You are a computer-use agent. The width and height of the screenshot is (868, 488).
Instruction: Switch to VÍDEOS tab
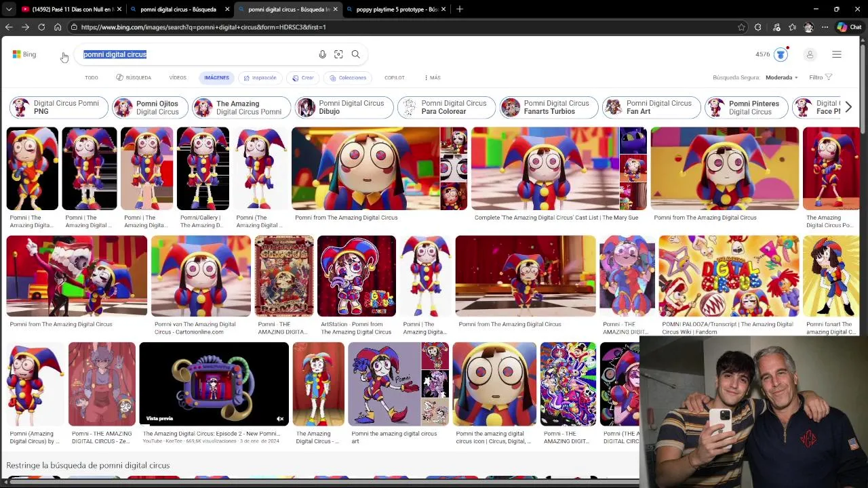178,78
